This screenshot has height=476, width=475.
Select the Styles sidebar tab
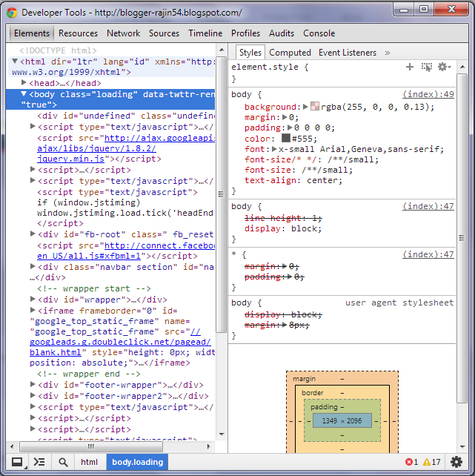click(x=250, y=53)
